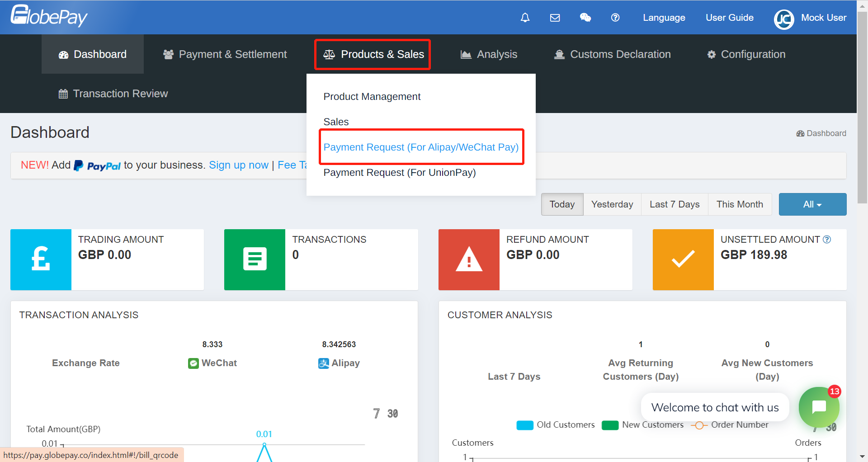Click the red Refund warning icon
This screenshot has height=462, width=868.
(x=469, y=259)
